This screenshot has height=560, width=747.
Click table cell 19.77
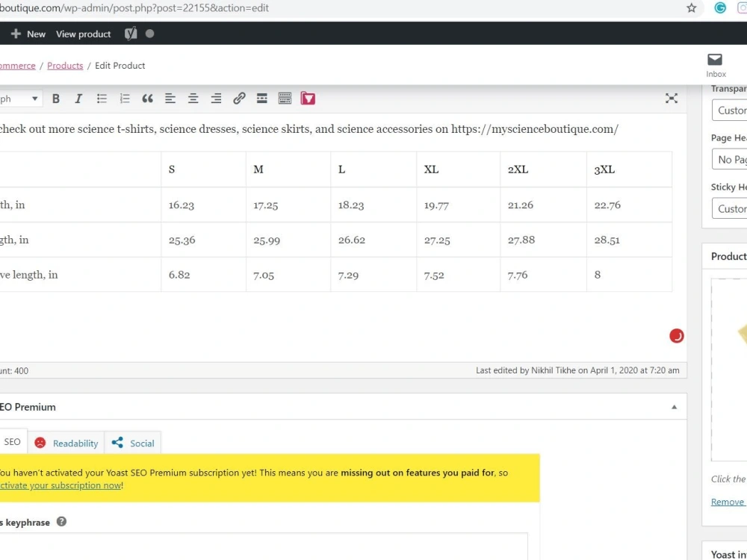pos(459,205)
